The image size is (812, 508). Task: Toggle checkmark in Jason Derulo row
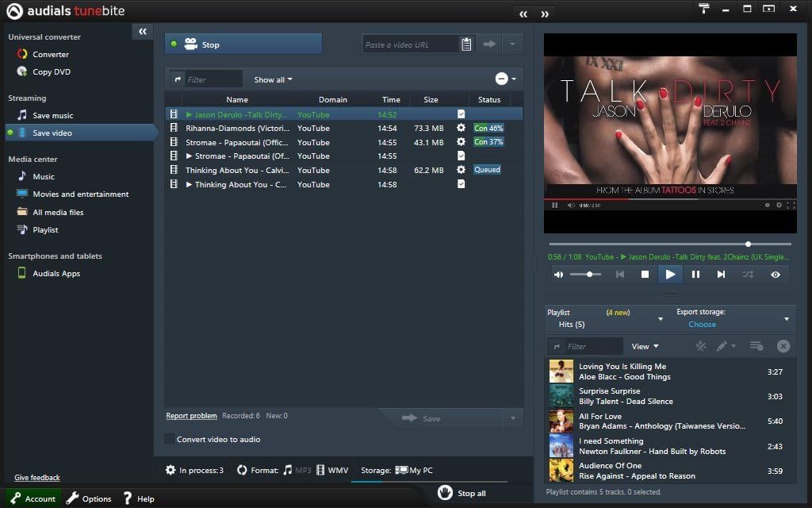point(461,114)
